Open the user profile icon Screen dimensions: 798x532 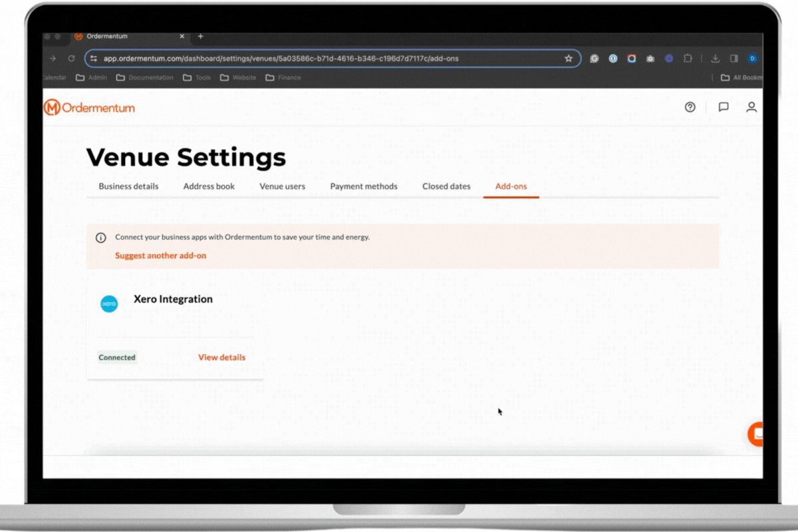[x=751, y=107]
